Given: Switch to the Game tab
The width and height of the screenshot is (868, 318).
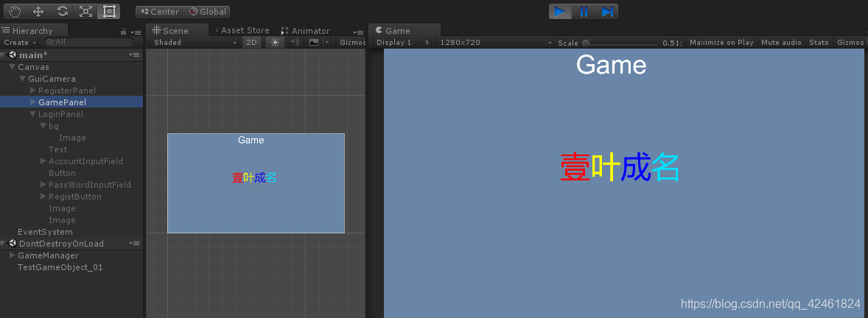Looking at the screenshot, I should [x=405, y=31].
